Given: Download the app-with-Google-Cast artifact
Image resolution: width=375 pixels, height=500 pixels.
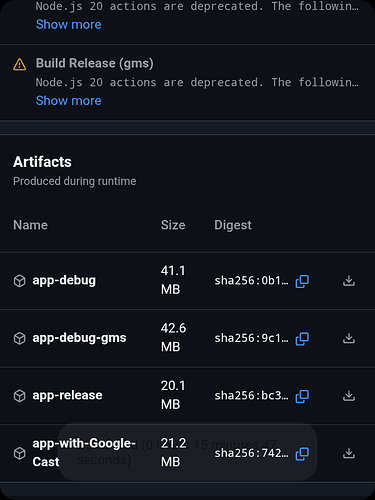Looking at the screenshot, I should (x=349, y=453).
